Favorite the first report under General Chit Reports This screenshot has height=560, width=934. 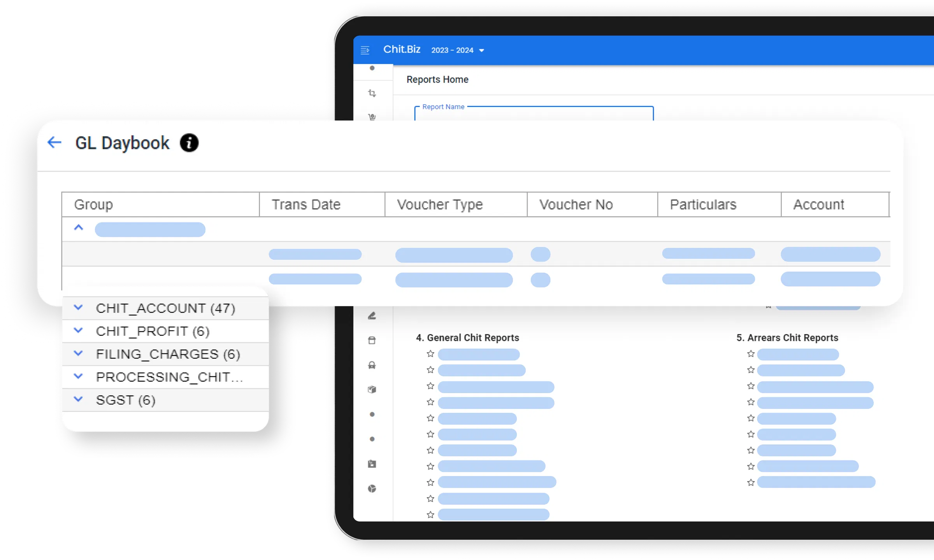pyautogui.click(x=430, y=354)
